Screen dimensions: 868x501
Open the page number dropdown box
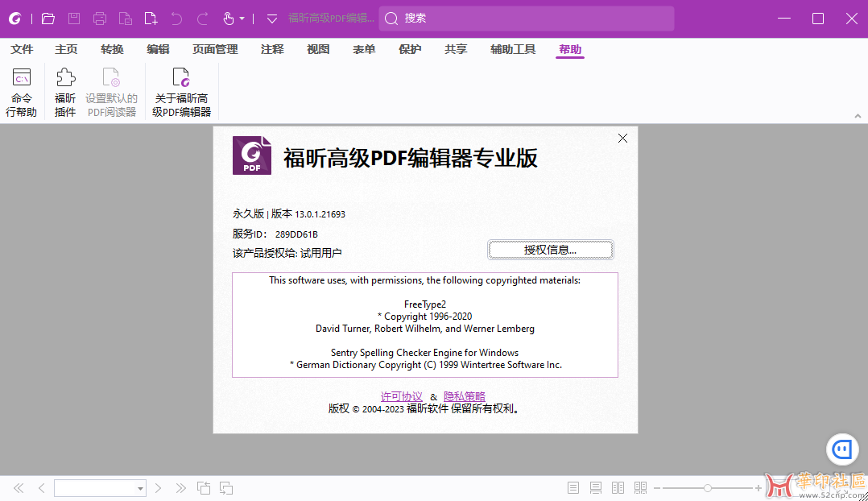pos(100,488)
